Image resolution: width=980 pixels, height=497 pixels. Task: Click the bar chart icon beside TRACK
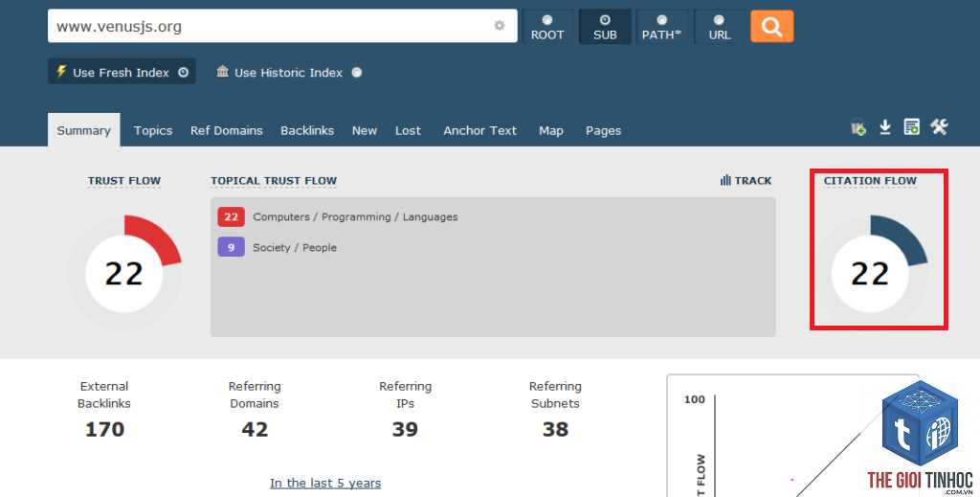click(725, 180)
